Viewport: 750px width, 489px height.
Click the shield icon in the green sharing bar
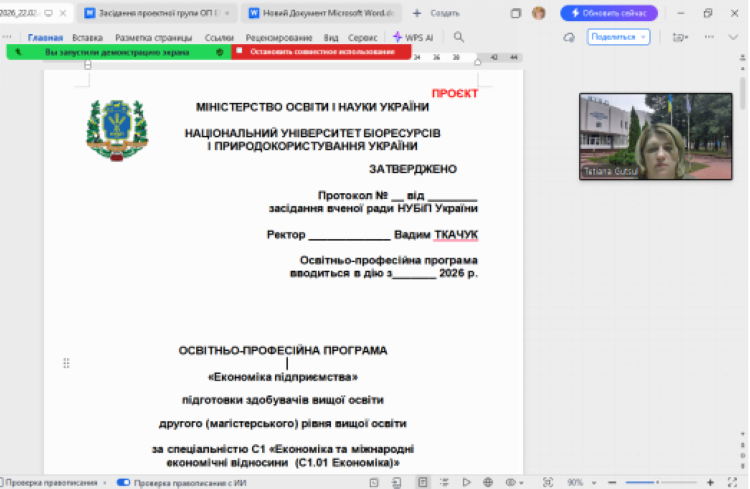tap(220, 52)
